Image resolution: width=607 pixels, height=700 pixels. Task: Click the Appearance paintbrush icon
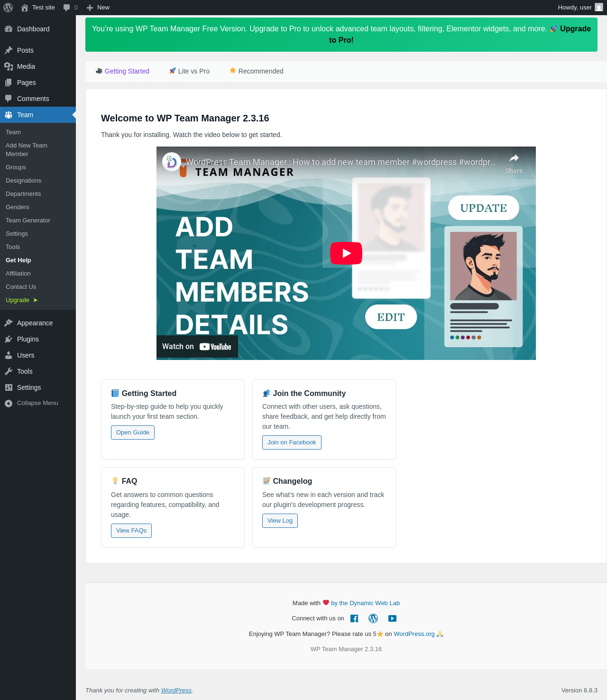[x=9, y=323]
